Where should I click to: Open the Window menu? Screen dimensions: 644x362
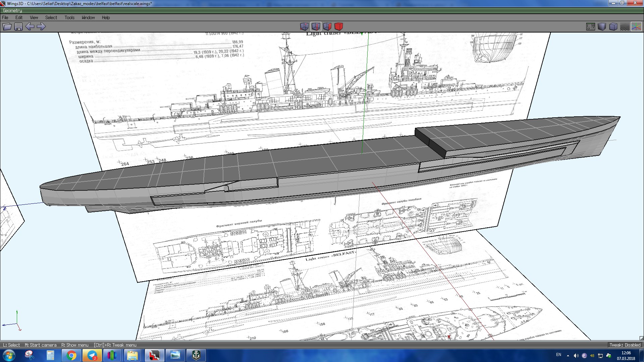click(x=88, y=17)
